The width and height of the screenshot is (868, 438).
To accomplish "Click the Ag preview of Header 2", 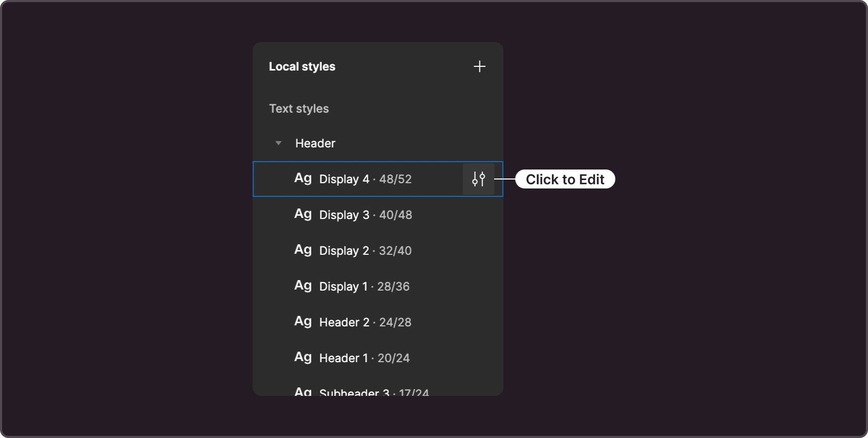I will (x=303, y=322).
